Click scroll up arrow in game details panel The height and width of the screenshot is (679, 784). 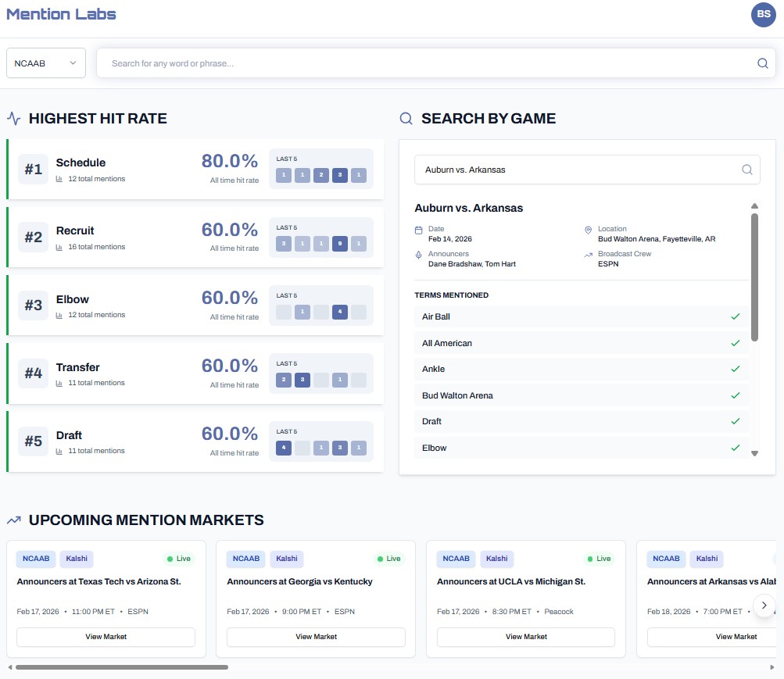click(x=754, y=205)
